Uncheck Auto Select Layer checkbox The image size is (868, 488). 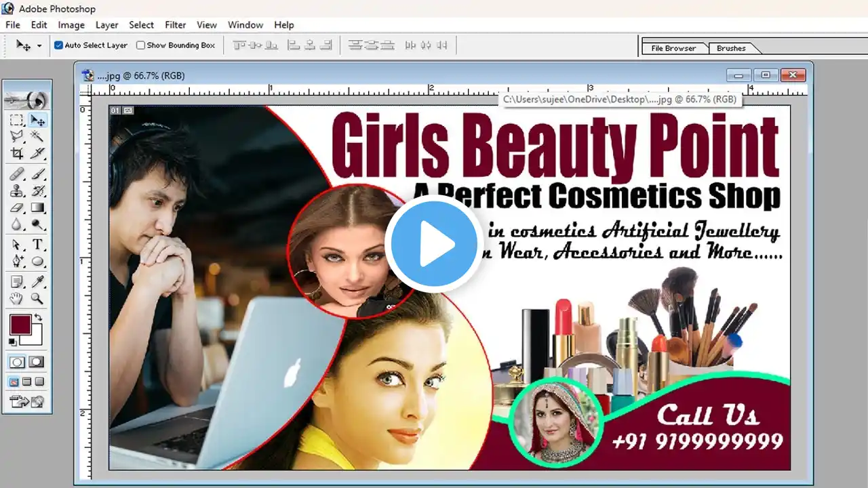coord(59,45)
